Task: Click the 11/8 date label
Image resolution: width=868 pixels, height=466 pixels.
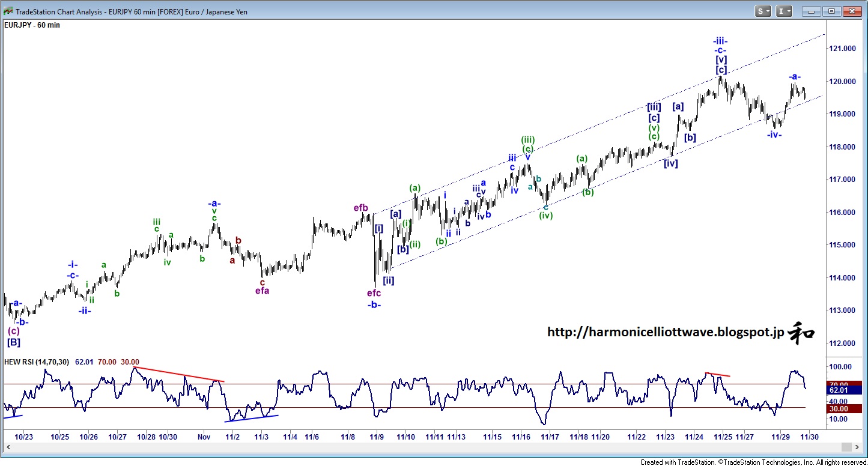Action: point(348,437)
